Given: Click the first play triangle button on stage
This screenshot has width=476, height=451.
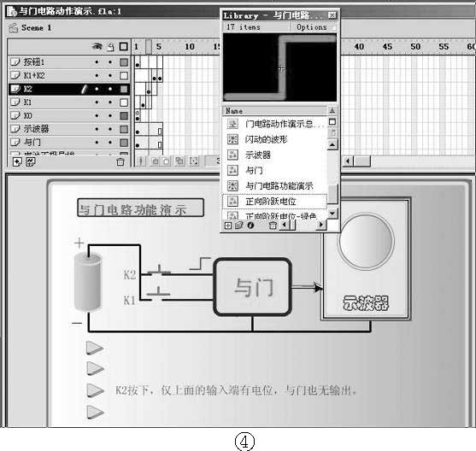Looking at the screenshot, I should pyautogui.click(x=95, y=348).
